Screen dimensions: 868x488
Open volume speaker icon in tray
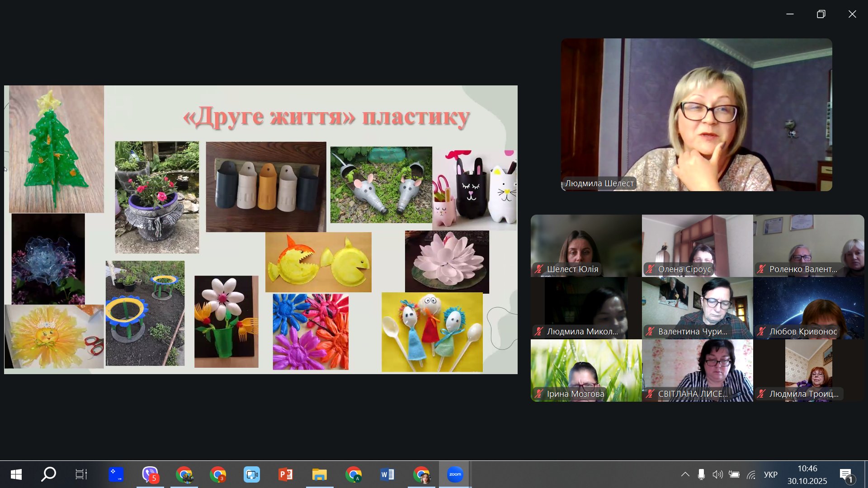[x=717, y=474]
